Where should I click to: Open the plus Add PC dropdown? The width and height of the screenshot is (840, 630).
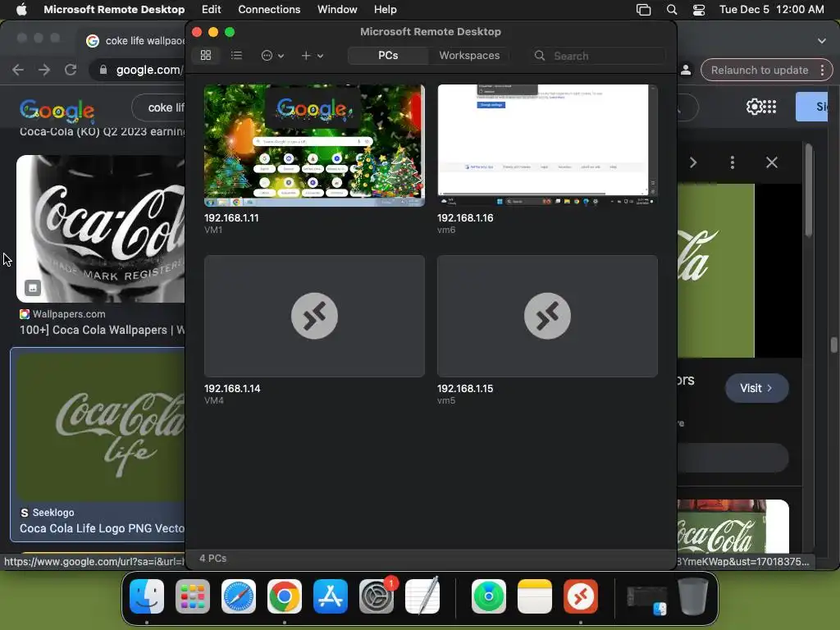(313, 55)
